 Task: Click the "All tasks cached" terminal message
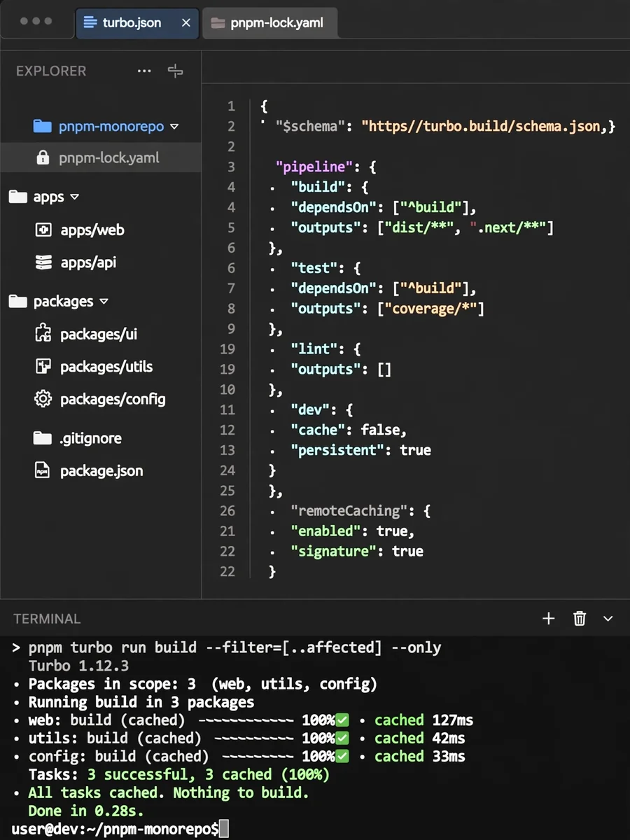pyautogui.click(x=168, y=793)
